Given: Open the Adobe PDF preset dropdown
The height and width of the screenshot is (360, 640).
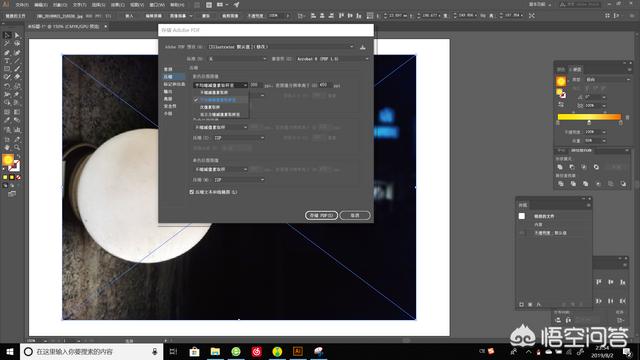Looking at the screenshot, I should (281, 47).
